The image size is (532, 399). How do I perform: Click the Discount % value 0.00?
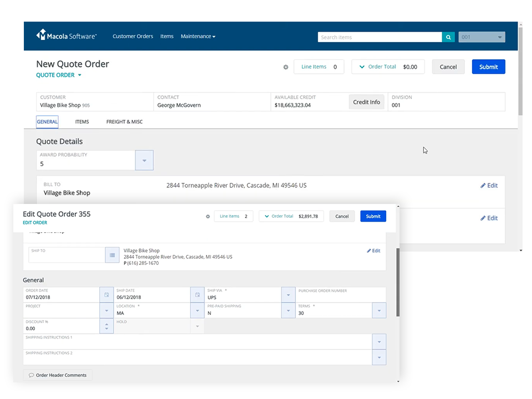coord(30,329)
